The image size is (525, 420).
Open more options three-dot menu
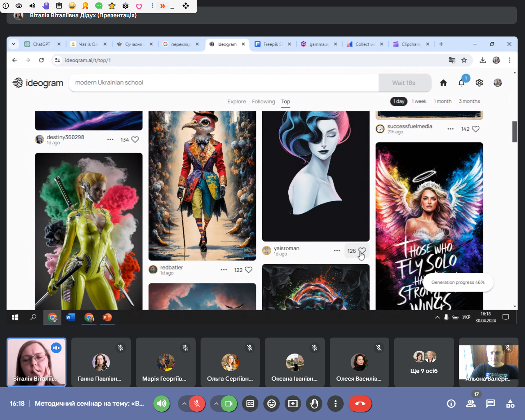(336, 404)
